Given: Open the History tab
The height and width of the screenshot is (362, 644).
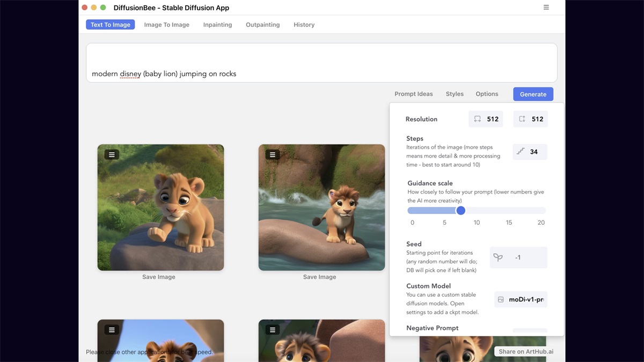Looking at the screenshot, I should [304, 24].
